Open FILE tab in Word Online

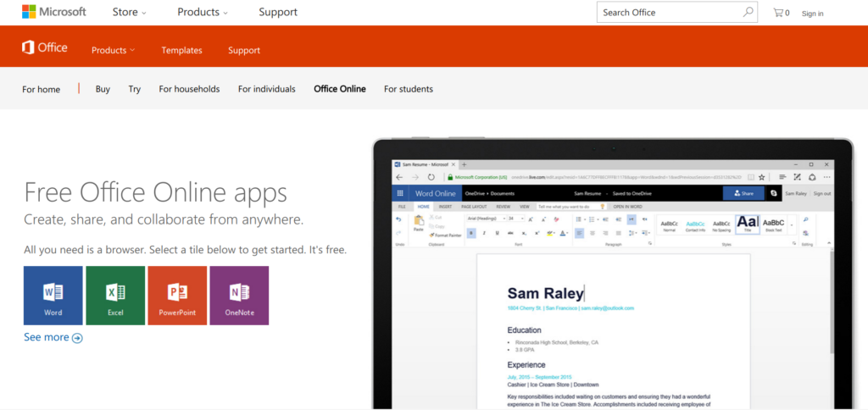[x=402, y=207]
